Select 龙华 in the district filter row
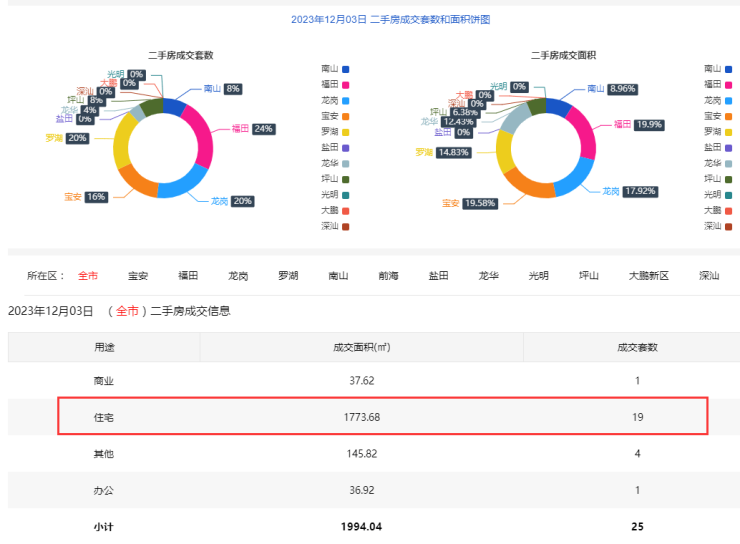Viewport: 740px width, 544px height. coord(488,275)
